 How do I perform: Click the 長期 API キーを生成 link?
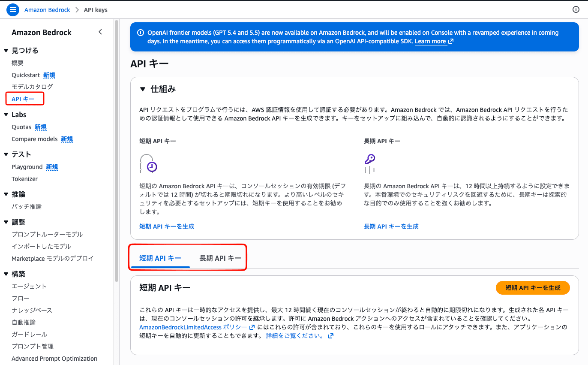coord(391,226)
